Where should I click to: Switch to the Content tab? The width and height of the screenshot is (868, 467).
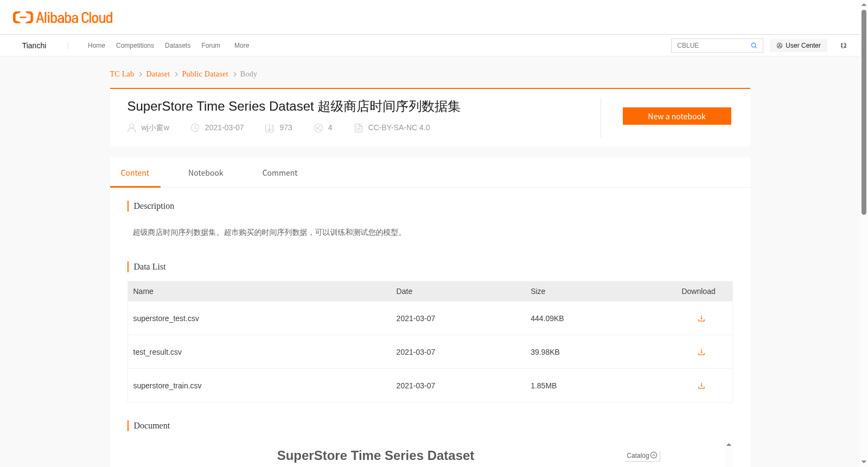pyautogui.click(x=135, y=173)
